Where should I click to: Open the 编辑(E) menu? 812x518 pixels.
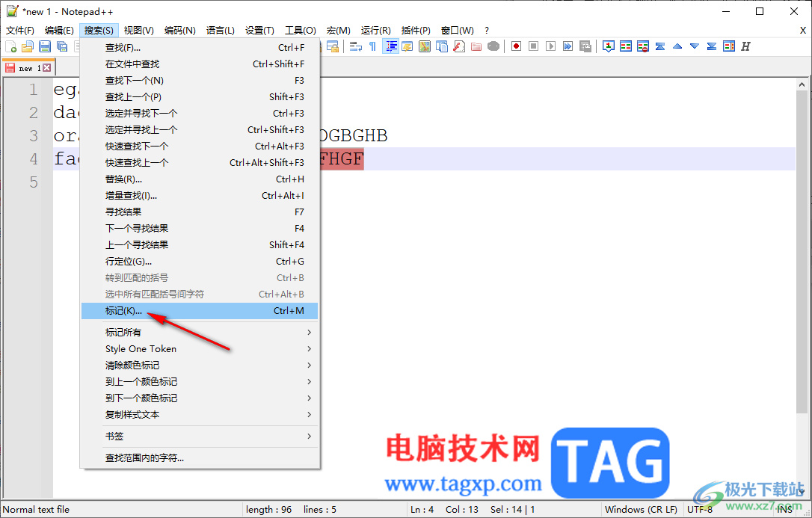coord(59,31)
